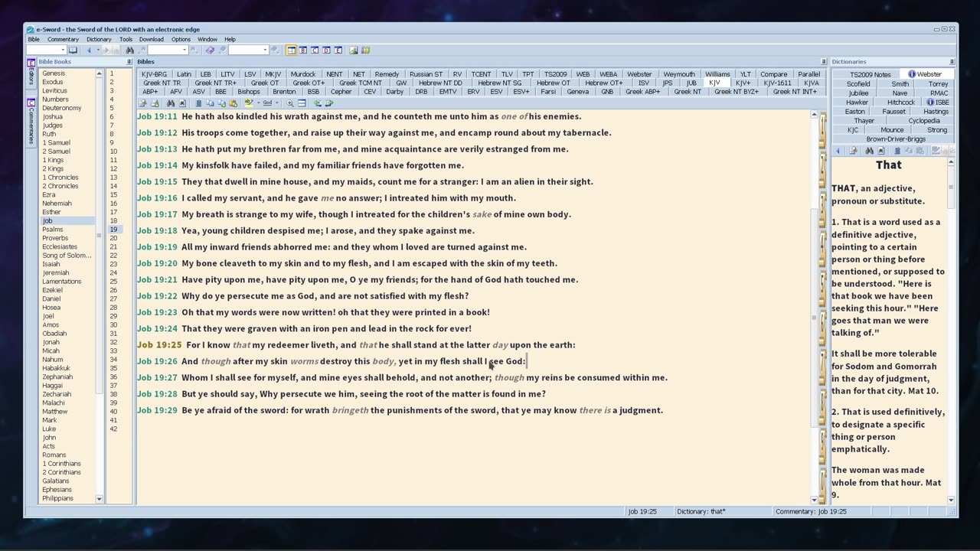Pin the Dictionaries panel
Screen dimensions: 980x551
click(952, 61)
